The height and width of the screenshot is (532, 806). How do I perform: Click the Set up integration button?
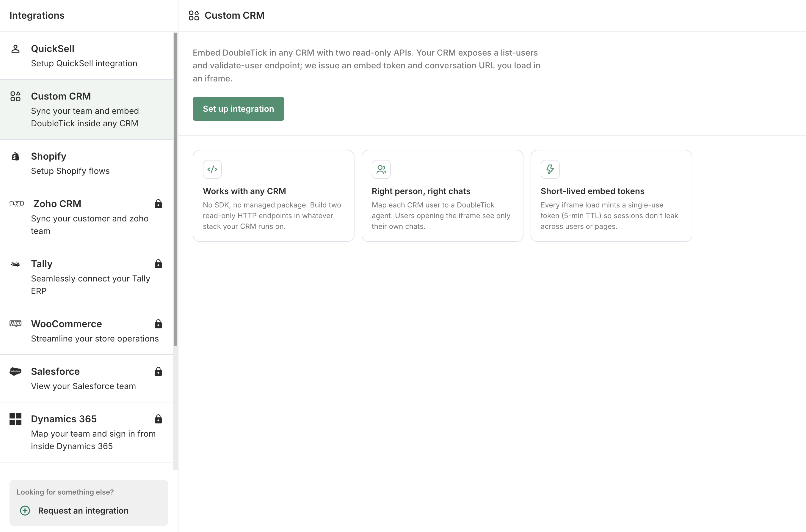pyautogui.click(x=238, y=109)
